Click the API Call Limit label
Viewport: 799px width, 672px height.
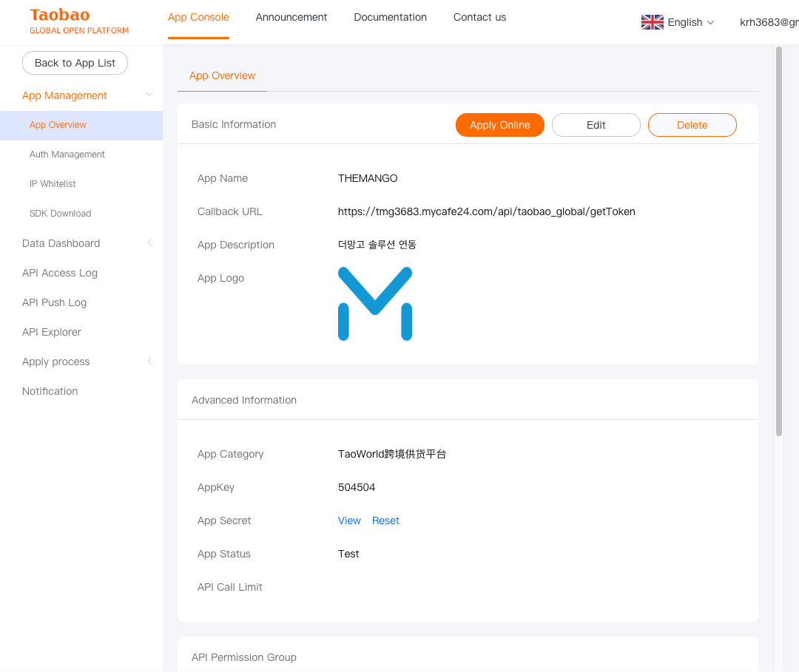(229, 587)
